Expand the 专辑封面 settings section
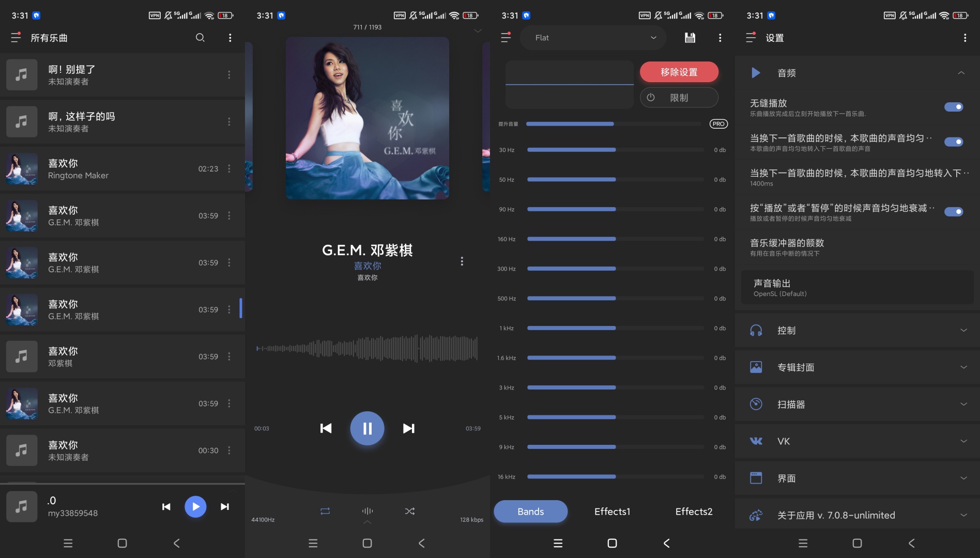 point(857,367)
